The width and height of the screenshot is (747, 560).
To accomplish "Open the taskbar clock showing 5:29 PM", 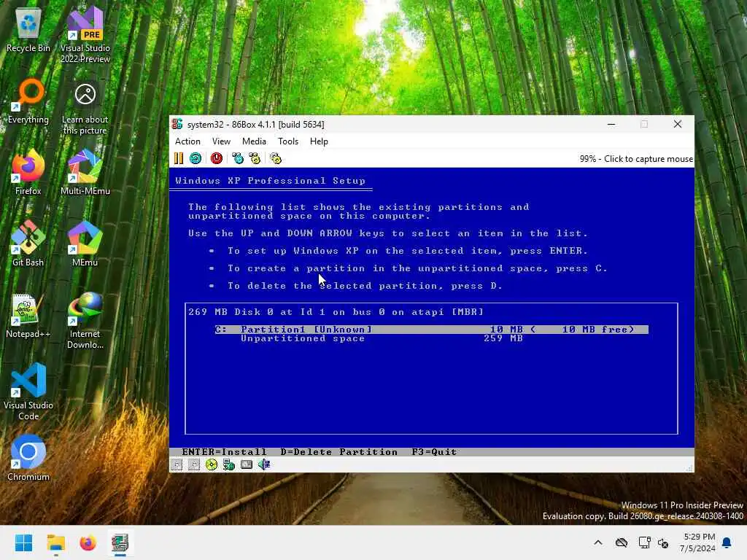I will tap(699, 542).
